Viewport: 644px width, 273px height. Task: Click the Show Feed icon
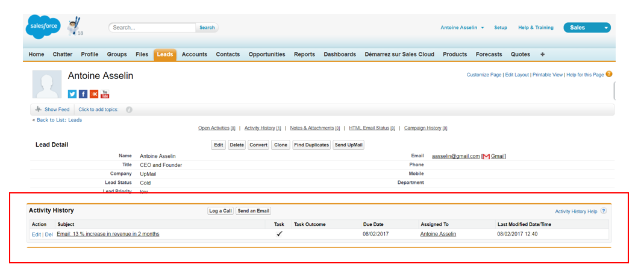click(x=39, y=109)
